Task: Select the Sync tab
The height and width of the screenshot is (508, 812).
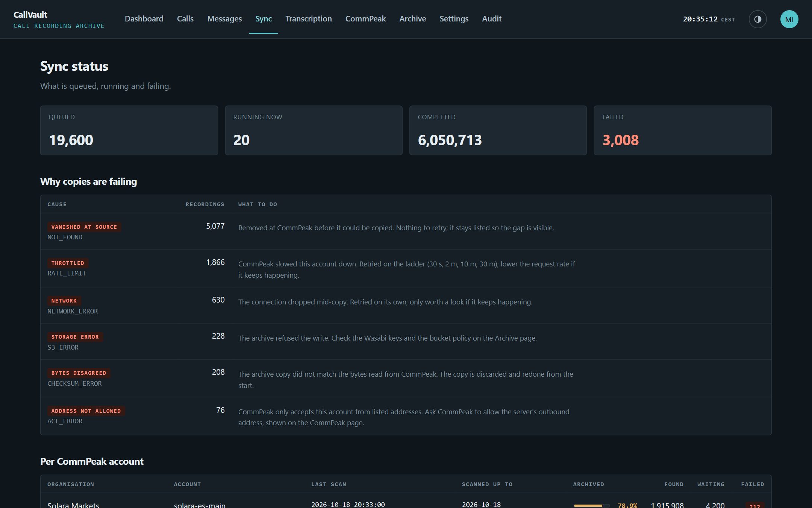Action: coord(264,19)
